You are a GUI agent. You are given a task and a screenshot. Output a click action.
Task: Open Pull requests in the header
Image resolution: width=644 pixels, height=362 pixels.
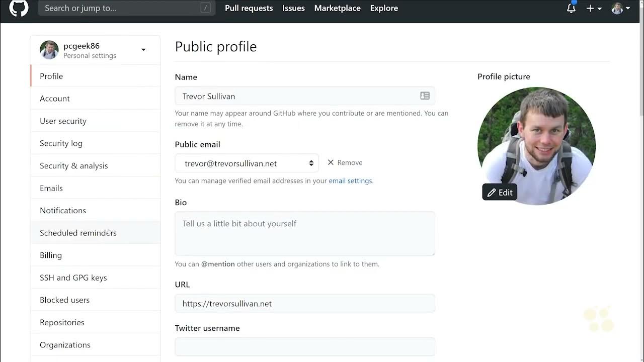point(249,9)
